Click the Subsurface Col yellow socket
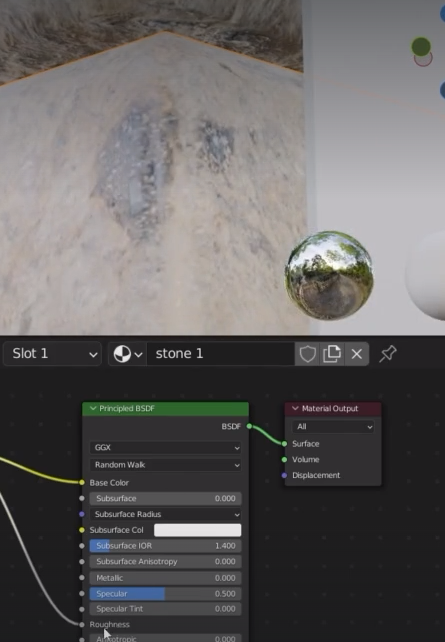Image resolution: width=445 pixels, height=642 pixels. pos(82,530)
